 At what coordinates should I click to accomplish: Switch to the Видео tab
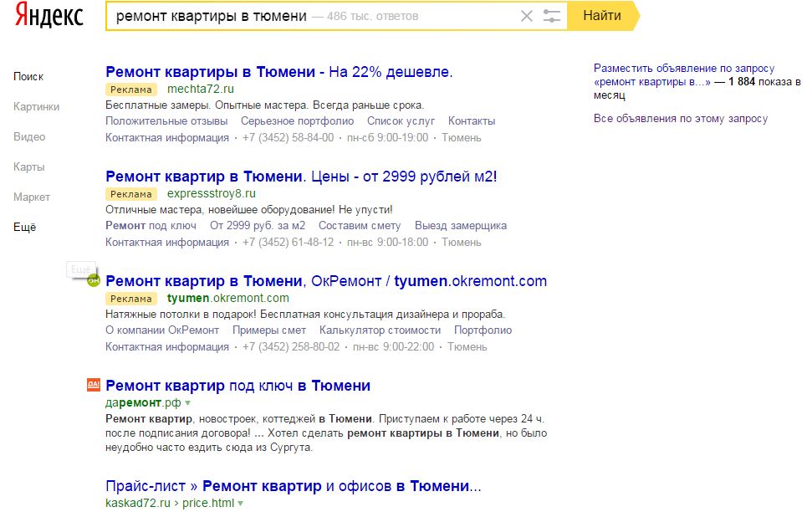tap(29, 137)
